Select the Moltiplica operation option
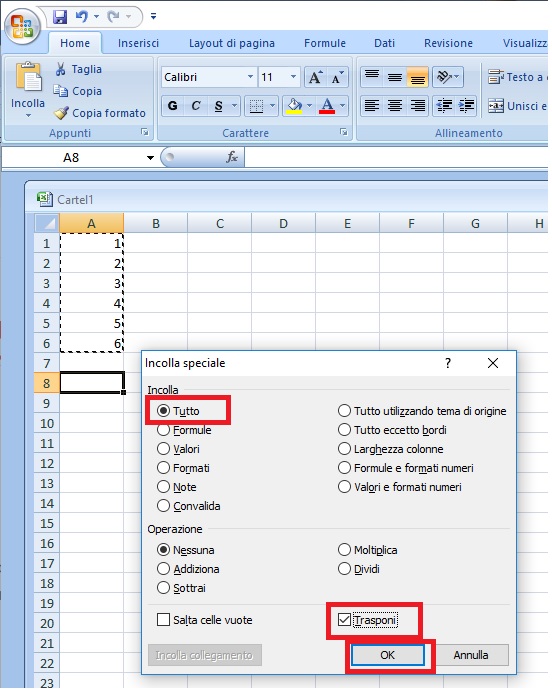The width and height of the screenshot is (552, 696). (344, 550)
